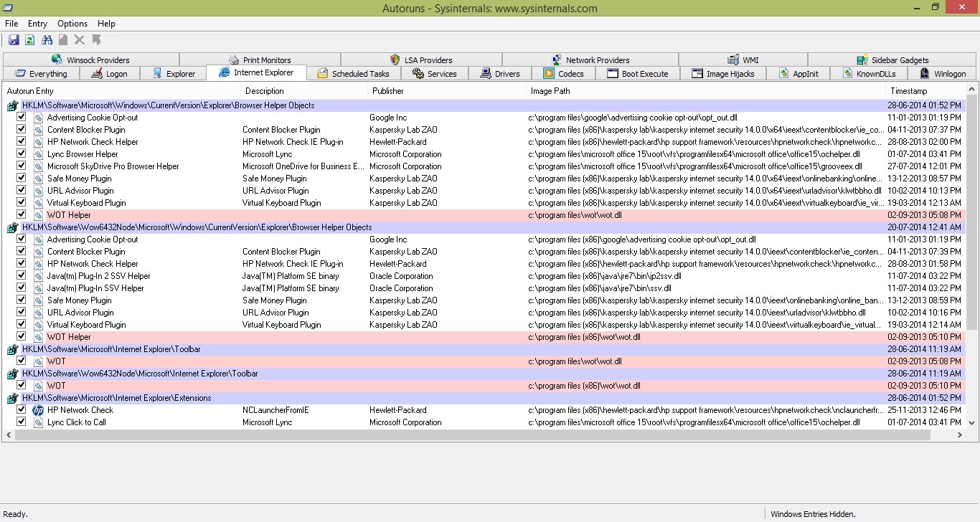Sort by the Publisher column header
980x522 pixels.
pos(448,91)
